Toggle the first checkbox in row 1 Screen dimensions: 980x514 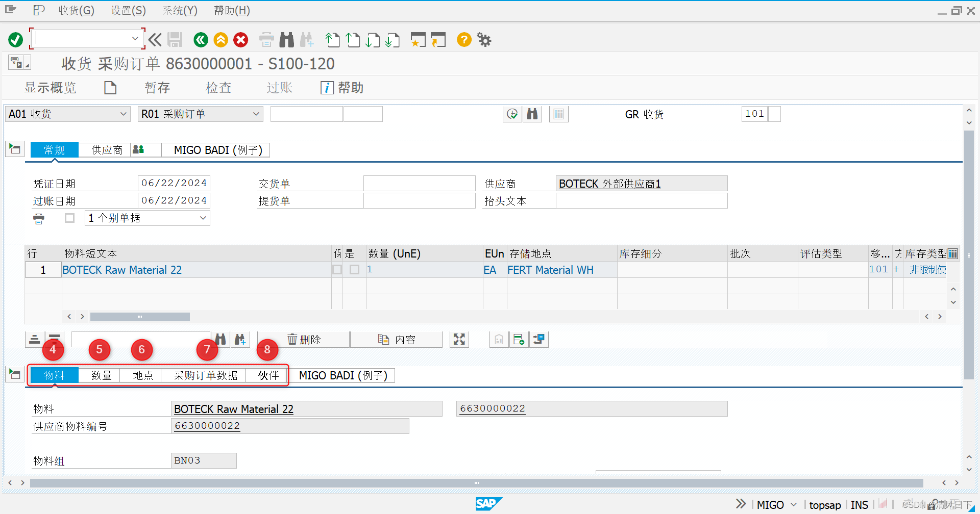[x=337, y=269]
